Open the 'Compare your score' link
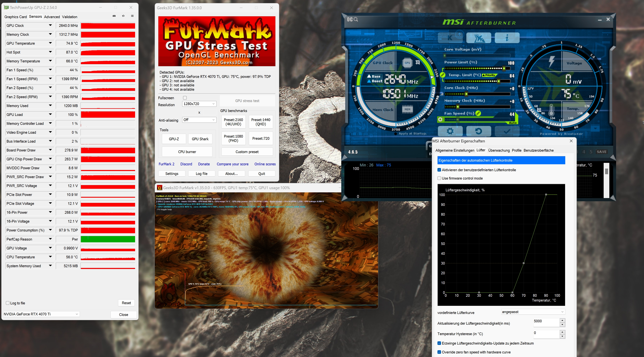Image resolution: width=644 pixels, height=357 pixels. (x=233, y=164)
